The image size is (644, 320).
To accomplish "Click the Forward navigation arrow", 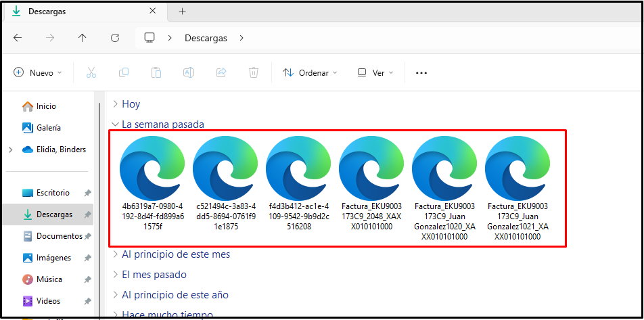I will pos(49,38).
